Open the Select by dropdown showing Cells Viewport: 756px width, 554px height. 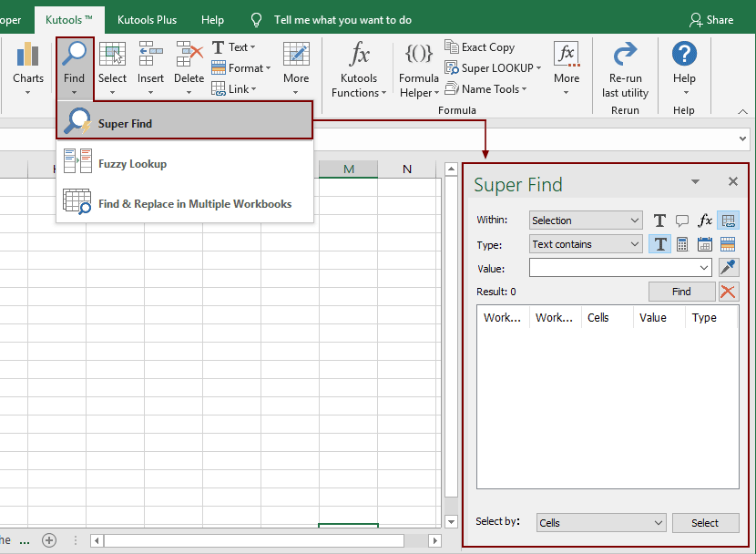pos(601,523)
